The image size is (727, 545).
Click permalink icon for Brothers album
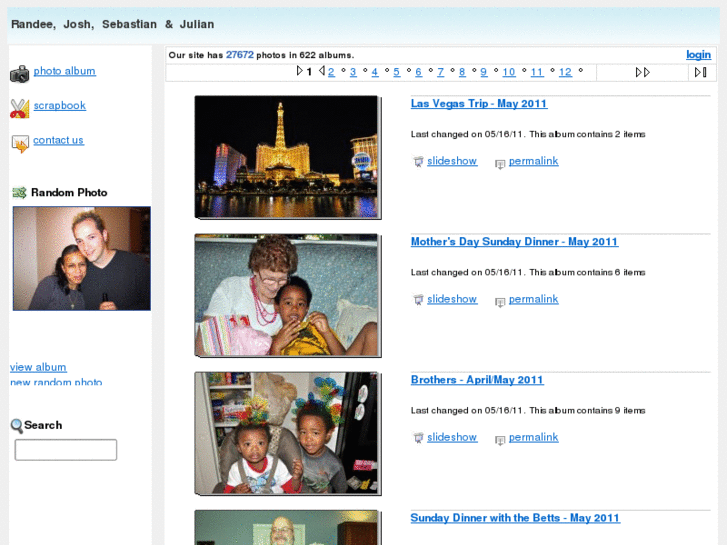pyautogui.click(x=500, y=440)
